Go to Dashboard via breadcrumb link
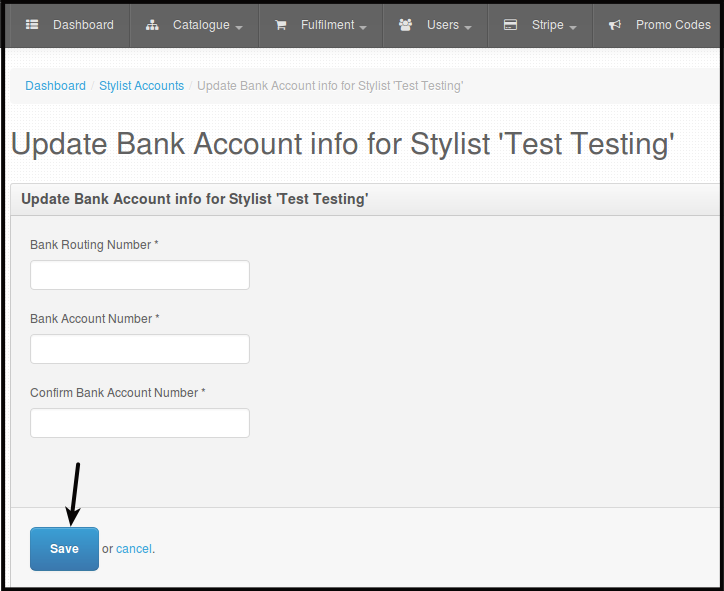The image size is (724, 591). [55, 86]
